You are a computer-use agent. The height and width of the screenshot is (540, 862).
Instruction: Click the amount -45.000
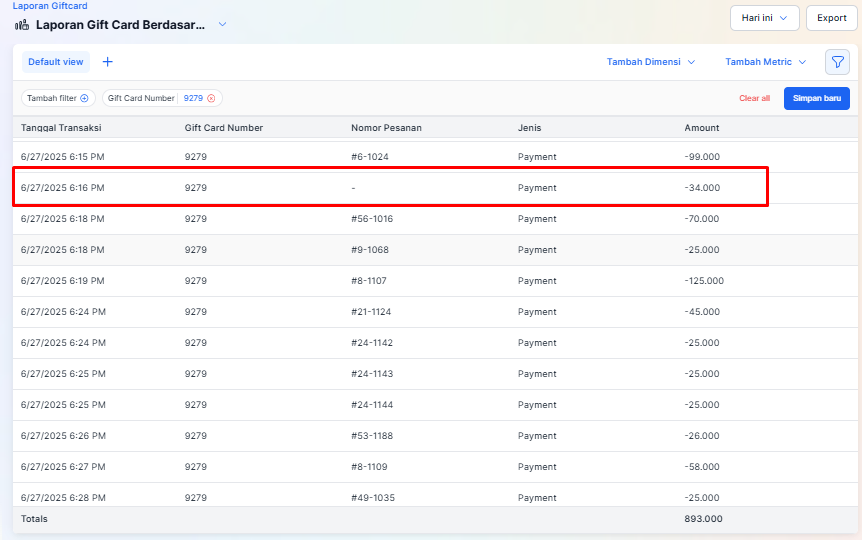pyautogui.click(x=702, y=312)
